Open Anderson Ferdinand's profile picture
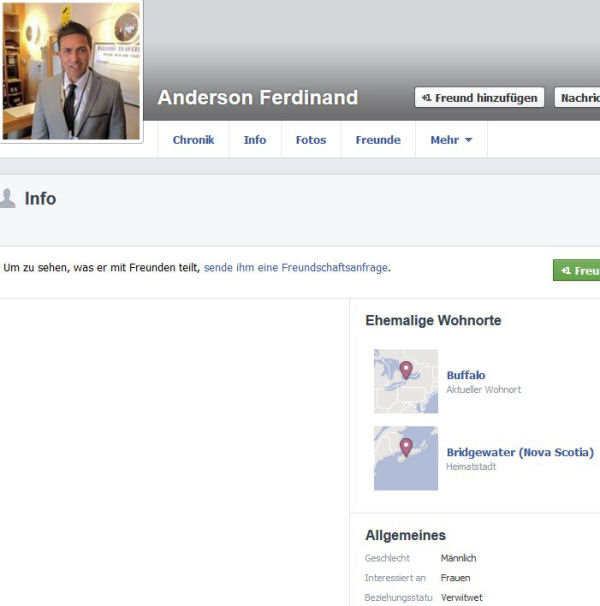 [x=71, y=71]
